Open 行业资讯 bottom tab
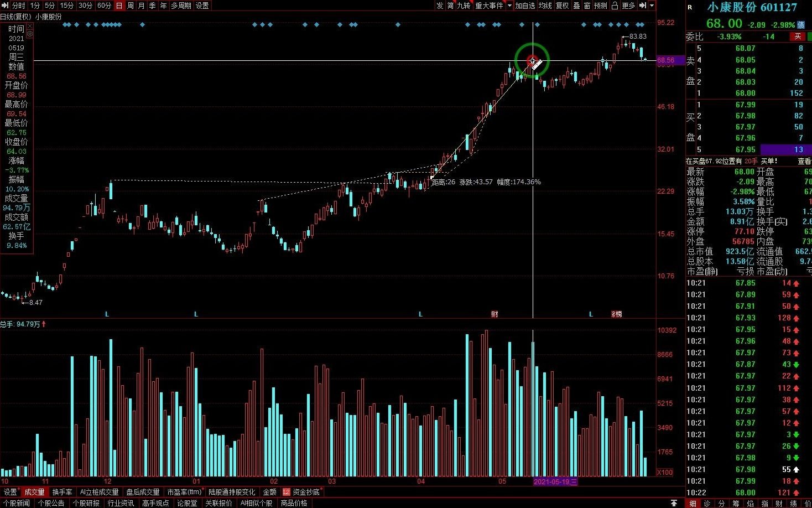This screenshot has height=508, width=812. click(121, 503)
